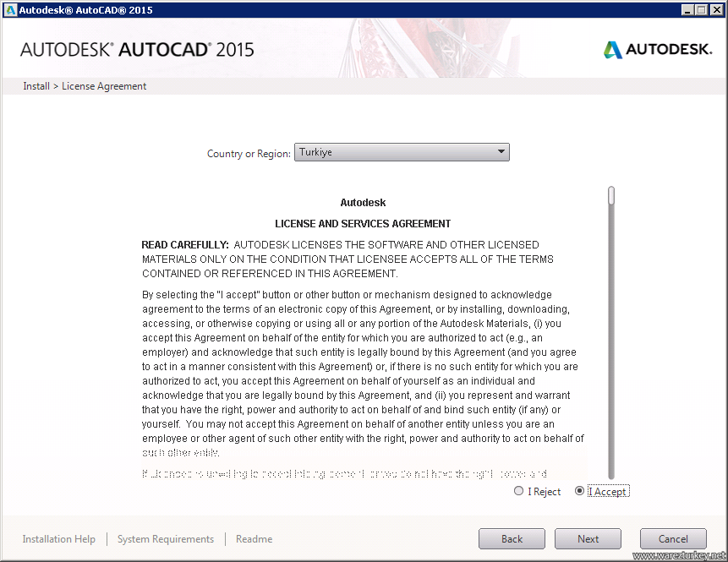Cancel the installation

point(673,539)
